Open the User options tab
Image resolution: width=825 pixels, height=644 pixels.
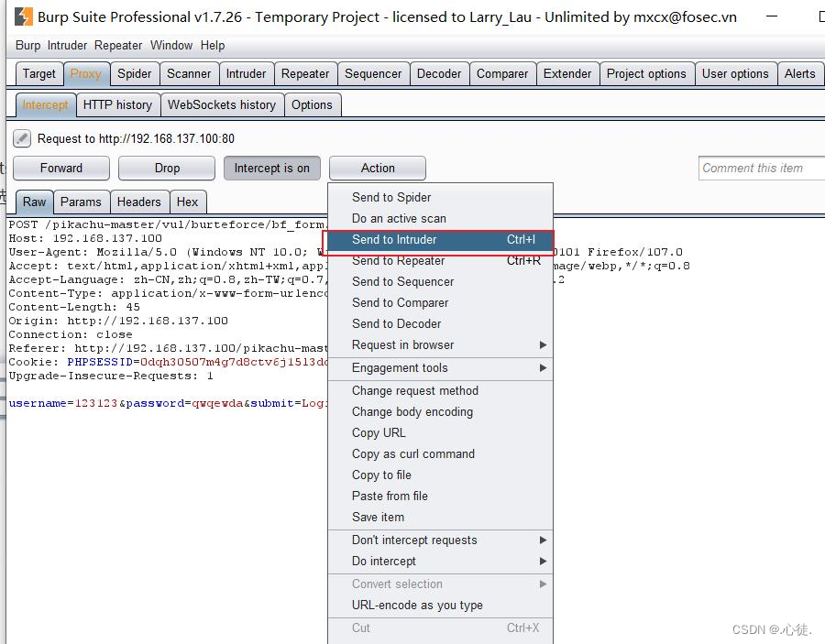[x=735, y=74]
